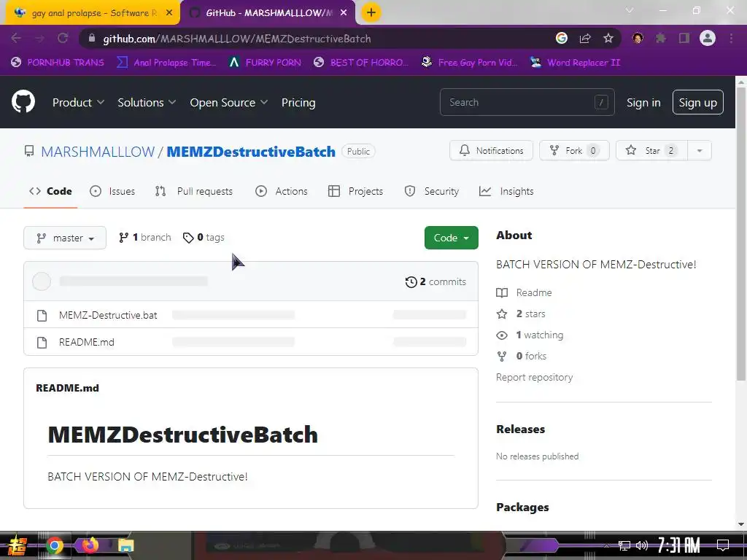Viewport: 747px width, 560px height.
Task: Click the Sign up button
Action: coord(698,102)
